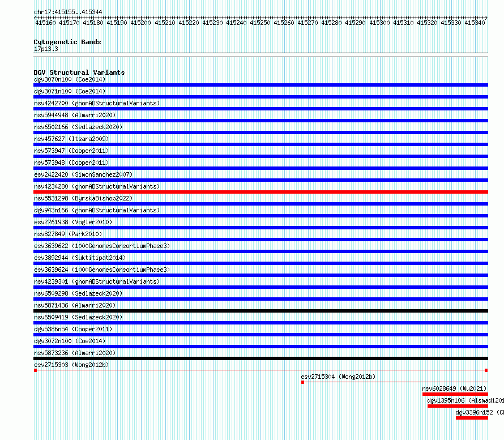Viewport: 504px width, 440px height.
Task: Click the dgv3070n100 (Coe2014) variant label
Action: pos(70,79)
